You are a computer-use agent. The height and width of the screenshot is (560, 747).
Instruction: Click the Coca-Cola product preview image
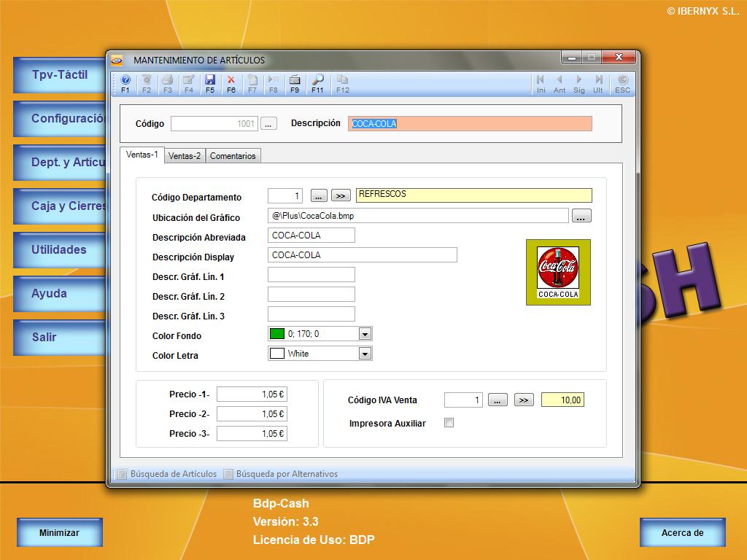coord(558,272)
